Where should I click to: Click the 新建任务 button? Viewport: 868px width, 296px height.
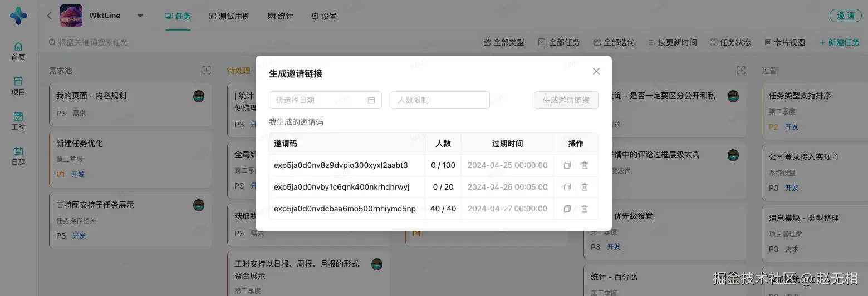(839, 42)
